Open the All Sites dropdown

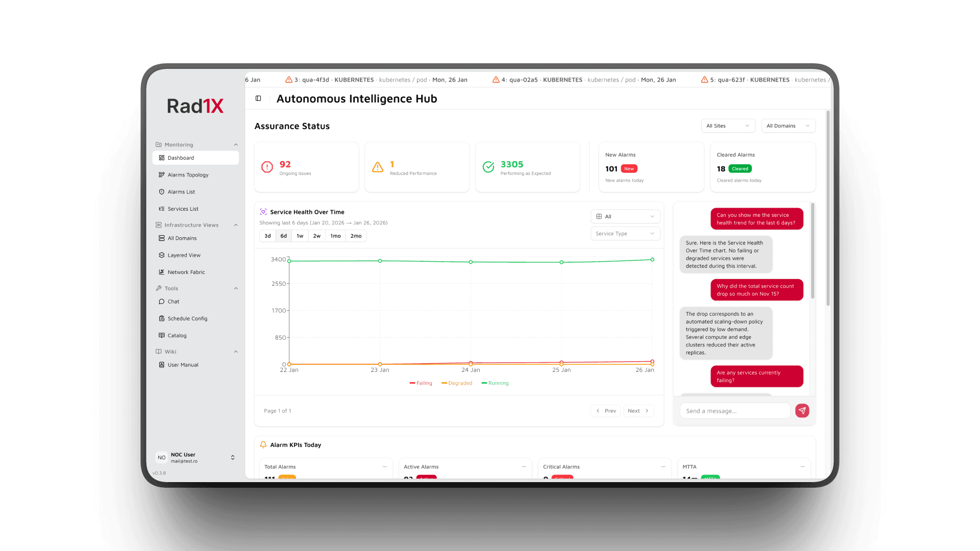(x=728, y=126)
